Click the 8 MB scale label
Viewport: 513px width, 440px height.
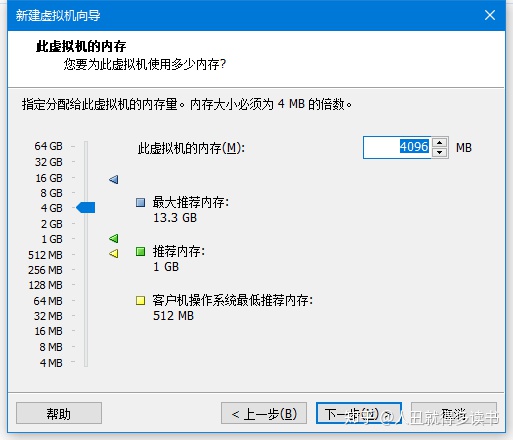tap(51, 347)
